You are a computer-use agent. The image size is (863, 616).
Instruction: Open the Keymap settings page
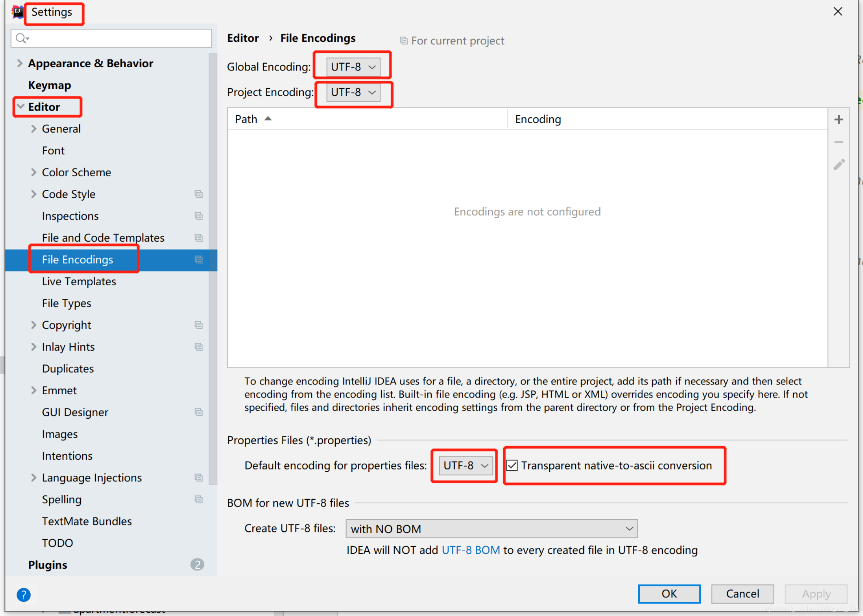pyautogui.click(x=49, y=85)
